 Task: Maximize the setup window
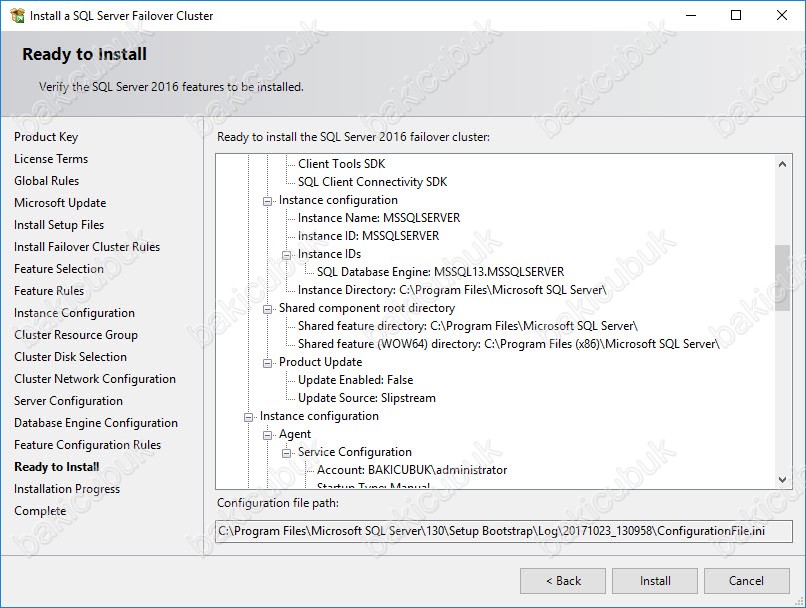(x=736, y=15)
